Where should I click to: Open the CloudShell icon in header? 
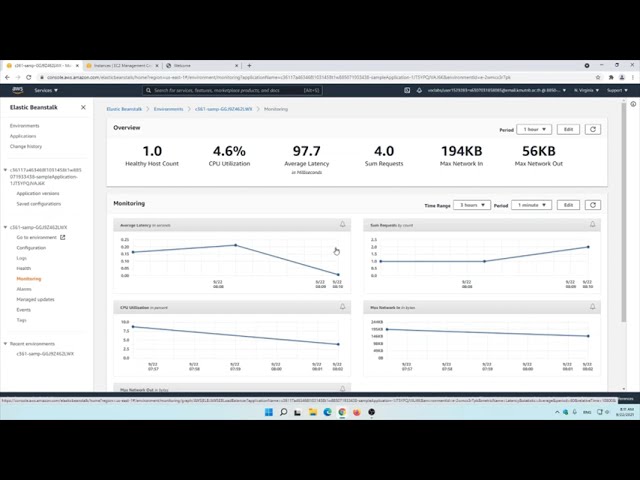[x=407, y=90]
